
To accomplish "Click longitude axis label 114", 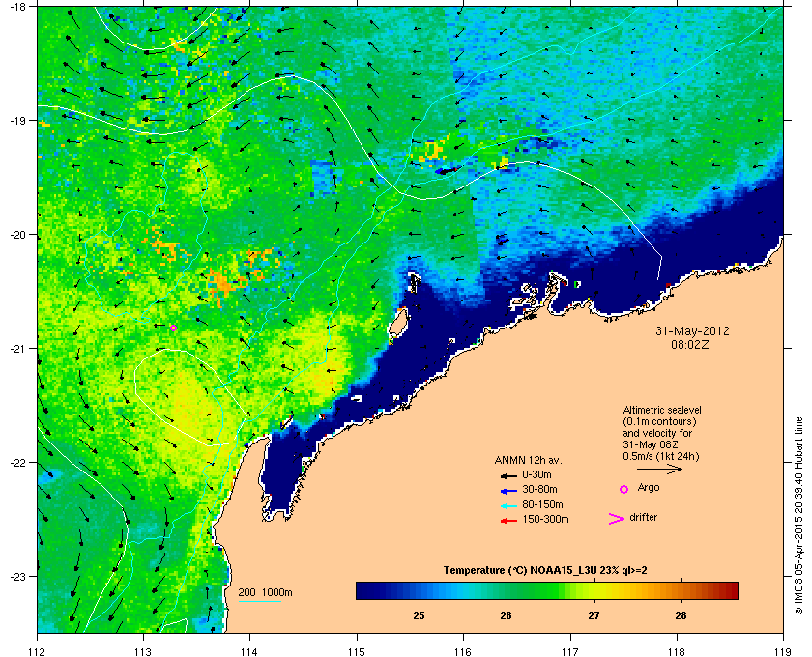I will point(249,652).
